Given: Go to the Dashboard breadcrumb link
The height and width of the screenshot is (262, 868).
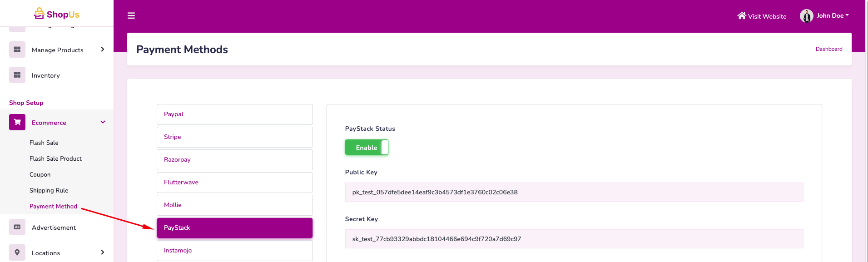Looking at the screenshot, I should (828, 49).
